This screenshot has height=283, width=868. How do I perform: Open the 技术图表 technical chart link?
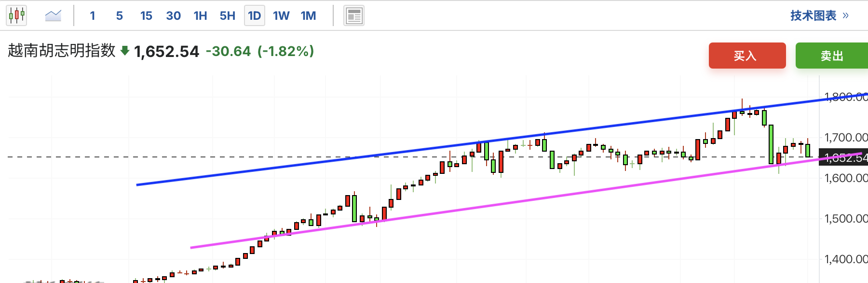tap(813, 16)
